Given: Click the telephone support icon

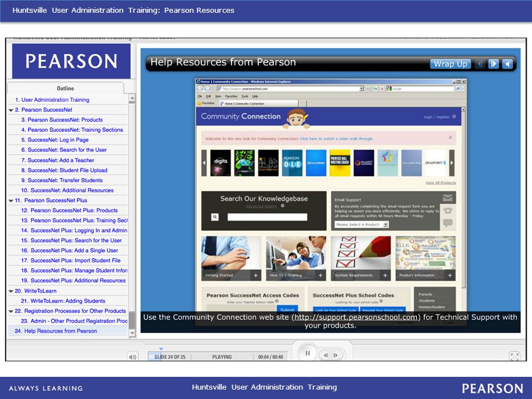Looking at the screenshot, I should click(x=448, y=211).
